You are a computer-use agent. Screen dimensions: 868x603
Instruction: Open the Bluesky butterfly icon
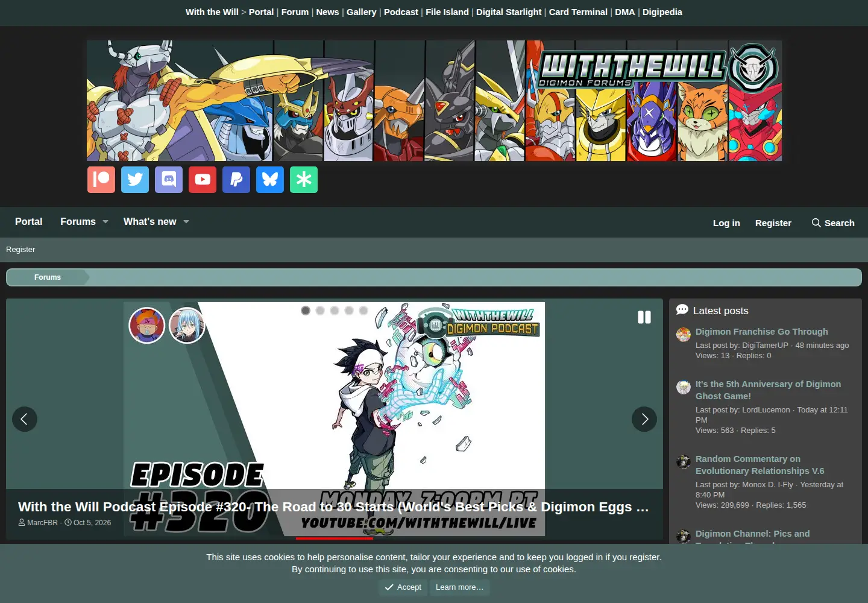(x=270, y=180)
